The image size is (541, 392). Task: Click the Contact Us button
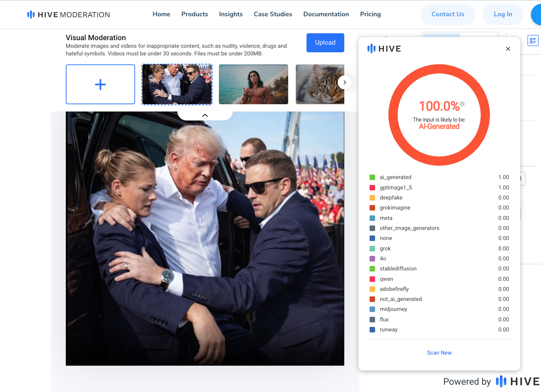[447, 14]
